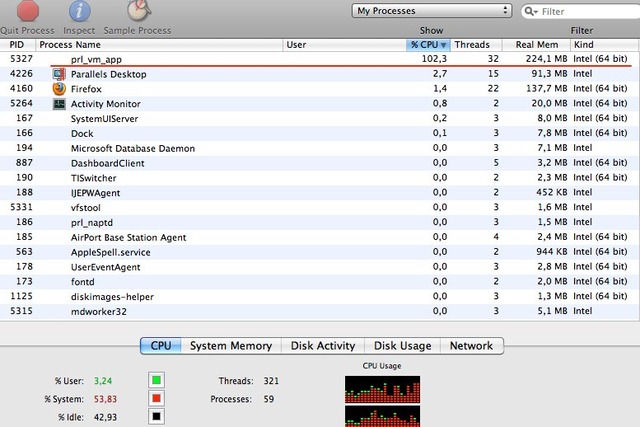The height and width of the screenshot is (427, 640).
Task: Select the prl_vm_app process row
Action: [x=320, y=59]
